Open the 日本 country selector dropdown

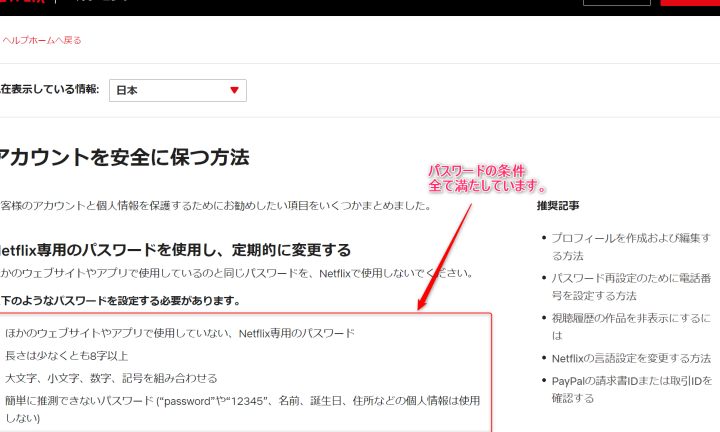click(x=177, y=90)
